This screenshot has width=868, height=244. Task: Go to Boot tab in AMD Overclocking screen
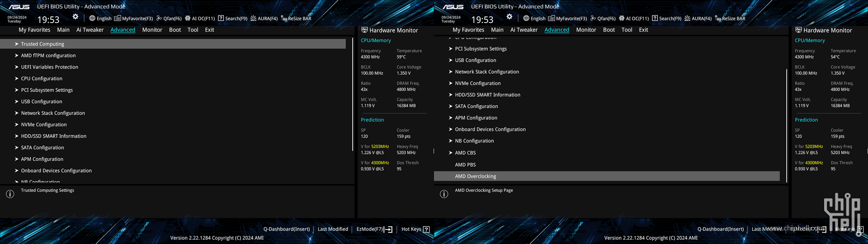tap(609, 30)
